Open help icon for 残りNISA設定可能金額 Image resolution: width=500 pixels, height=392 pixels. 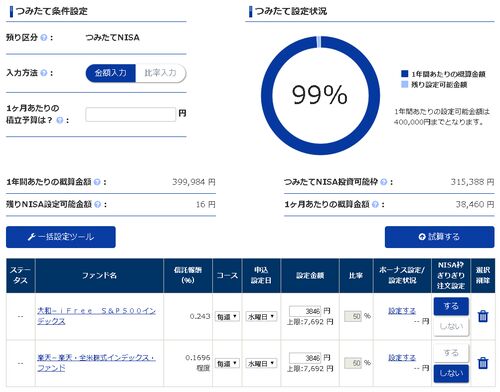pos(97,204)
